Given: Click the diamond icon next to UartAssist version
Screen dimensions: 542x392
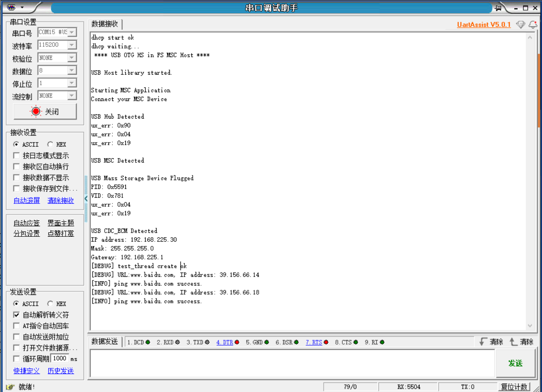Looking at the screenshot, I should [520, 25].
